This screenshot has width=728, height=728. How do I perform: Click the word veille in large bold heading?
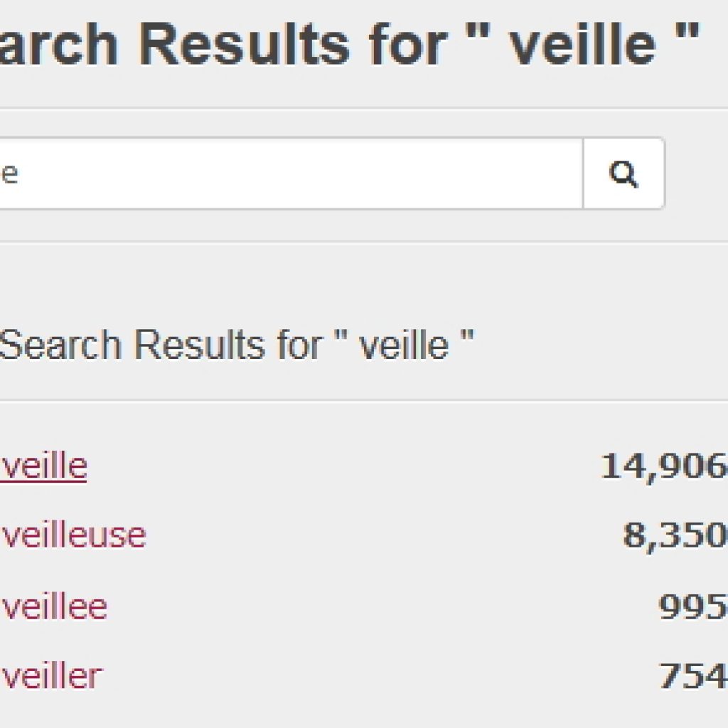click(x=583, y=44)
